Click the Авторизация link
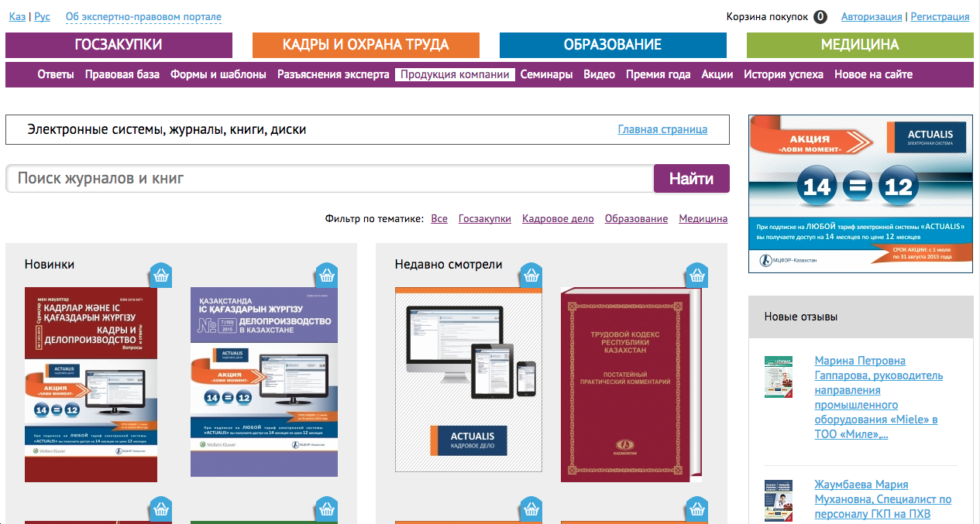This screenshot has height=524, width=980. point(872,16)
